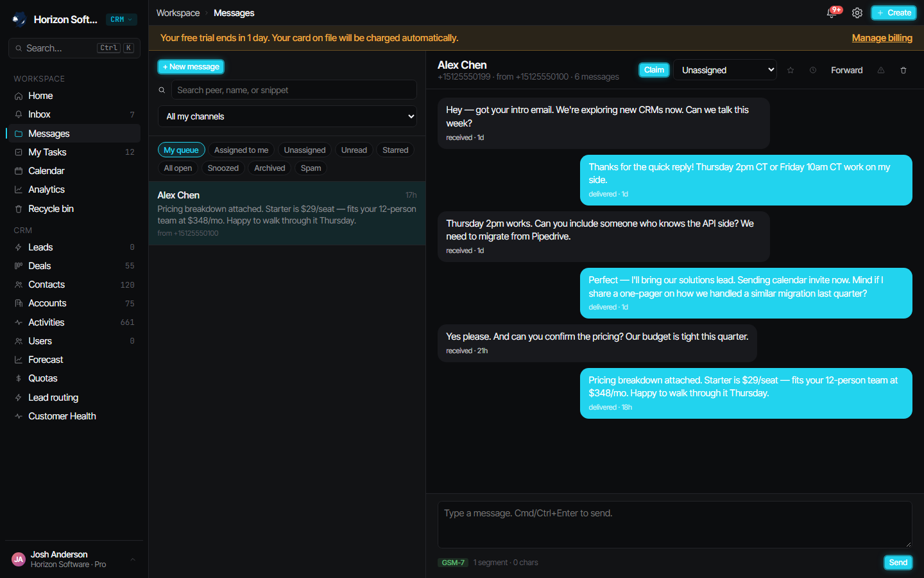
Task: Go to Home in sidebar
Action: [74, 96]
